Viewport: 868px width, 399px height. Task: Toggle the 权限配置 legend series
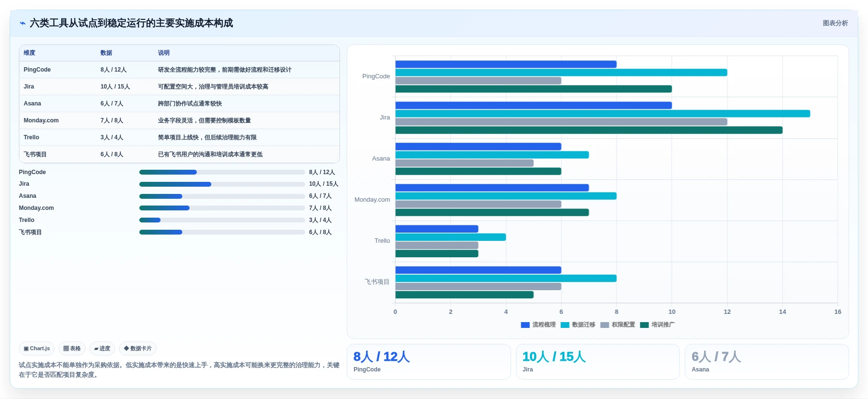[x=618, y=325]
